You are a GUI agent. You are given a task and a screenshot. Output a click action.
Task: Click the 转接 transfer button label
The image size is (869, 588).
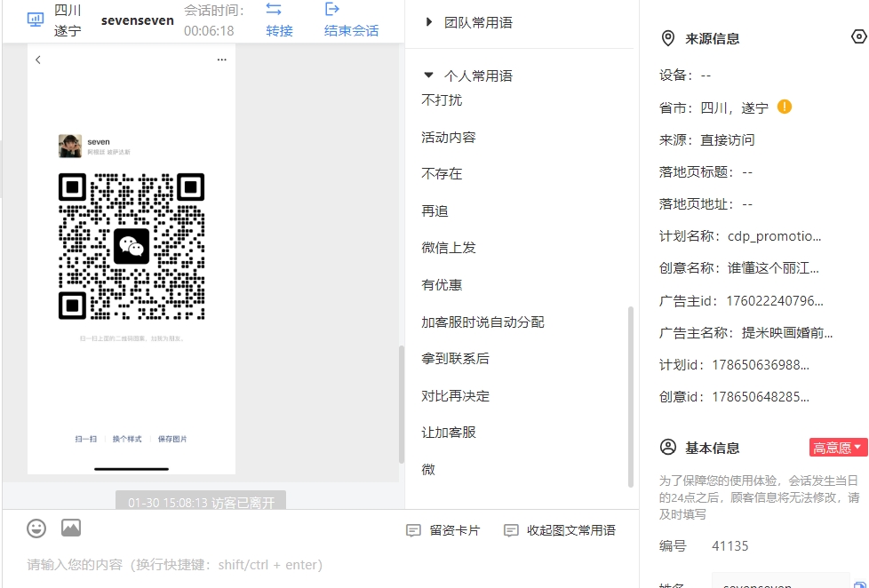click(x=279, y=30)
